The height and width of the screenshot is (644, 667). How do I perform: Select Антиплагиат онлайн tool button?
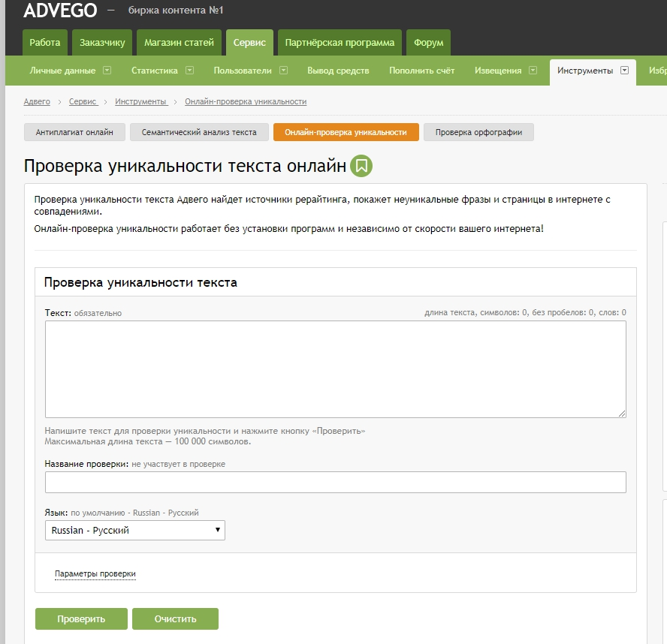click(x=74, y=132)
